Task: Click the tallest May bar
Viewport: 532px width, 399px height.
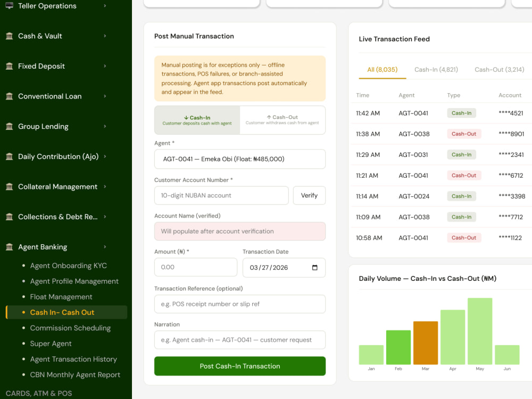Action: [480, 331]
